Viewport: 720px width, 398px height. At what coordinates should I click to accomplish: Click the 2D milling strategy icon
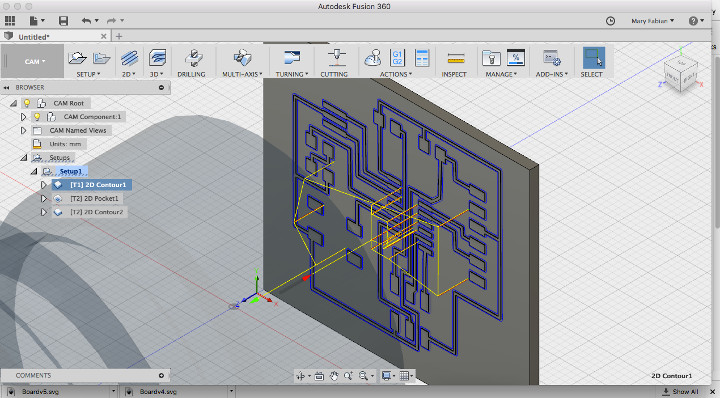pos(129,58)
